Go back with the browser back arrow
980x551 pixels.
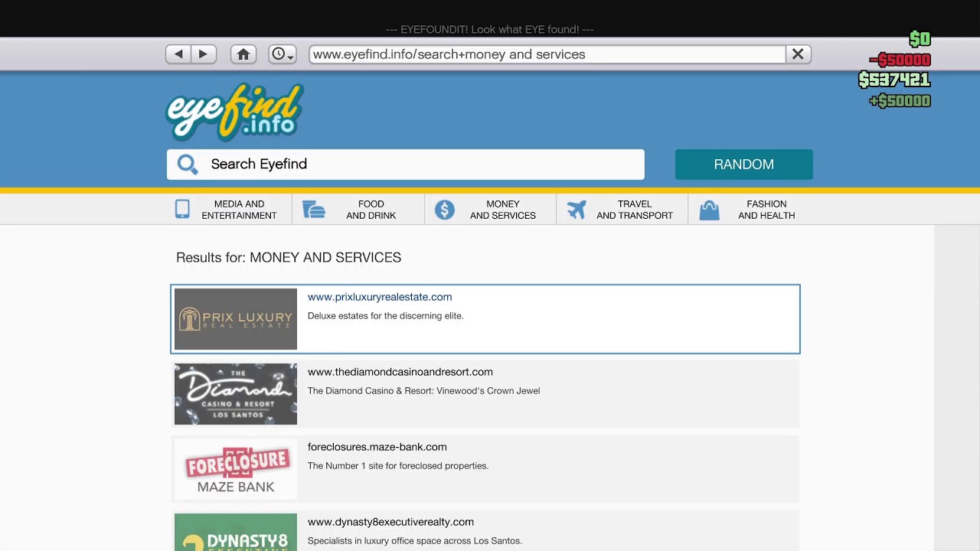point(178,54)
